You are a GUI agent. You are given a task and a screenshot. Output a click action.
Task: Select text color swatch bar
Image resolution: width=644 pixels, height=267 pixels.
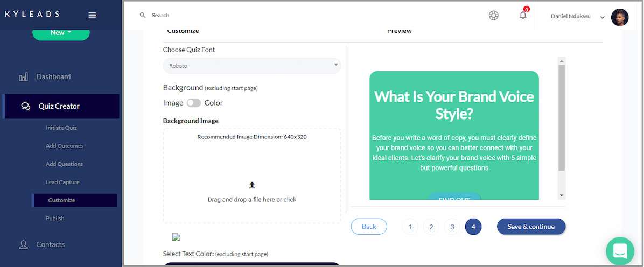(x=251, y=264)
